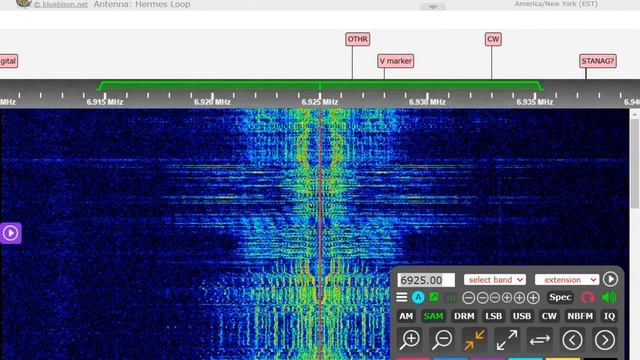This screenshot has height=360, width=640.
Task: Click the green passband bar on the scale
Action: point(320,86)
